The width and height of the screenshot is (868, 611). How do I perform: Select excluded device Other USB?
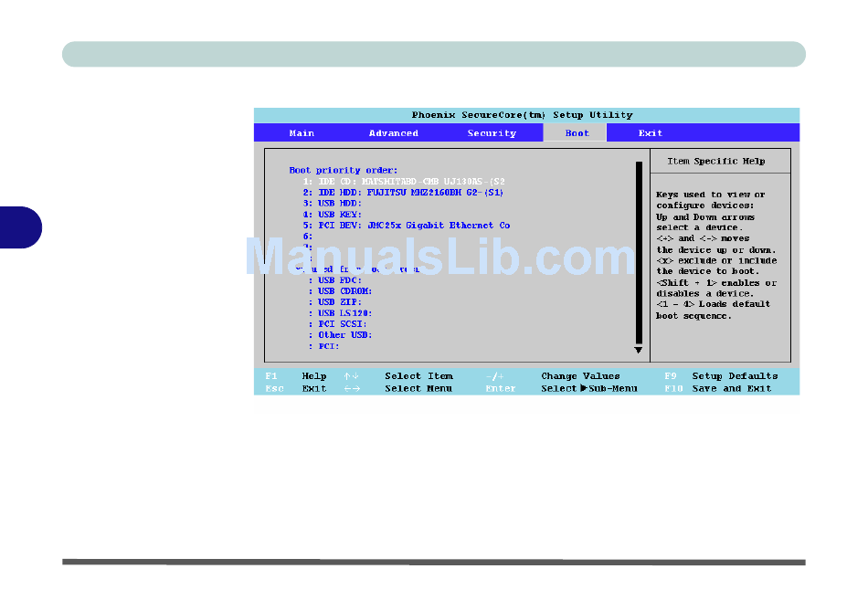pos(341,335)
